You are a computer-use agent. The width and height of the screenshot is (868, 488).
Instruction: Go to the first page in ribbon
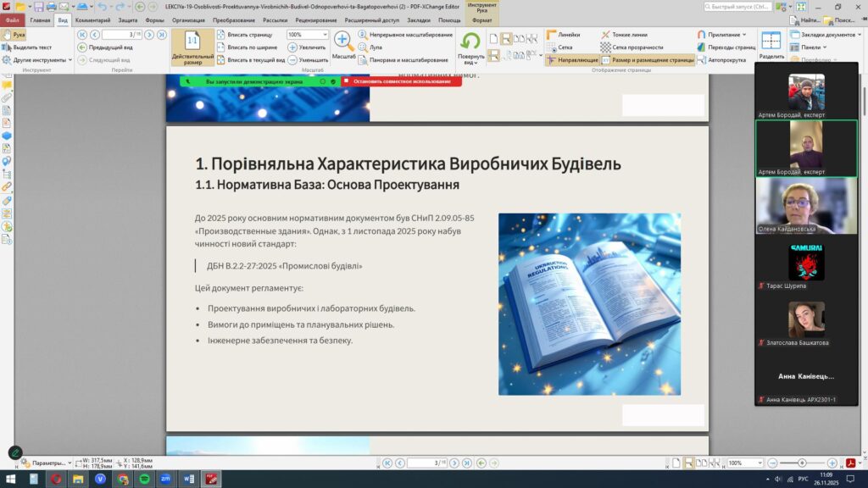point(82,35)
